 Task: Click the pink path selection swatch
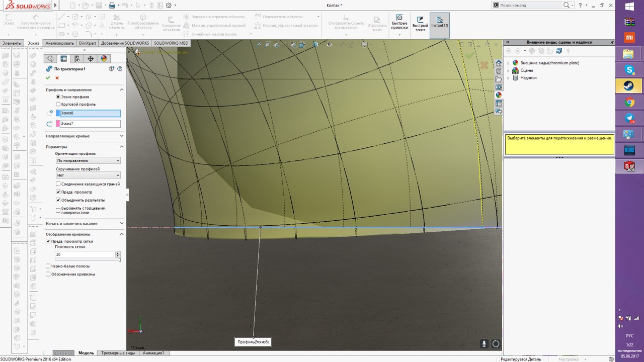point(58,123)
